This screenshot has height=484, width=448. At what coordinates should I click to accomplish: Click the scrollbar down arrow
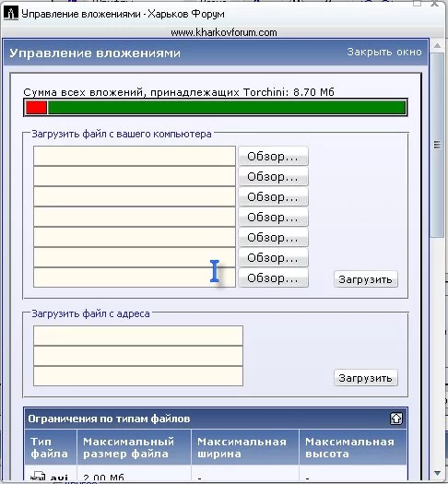(437, 473)
